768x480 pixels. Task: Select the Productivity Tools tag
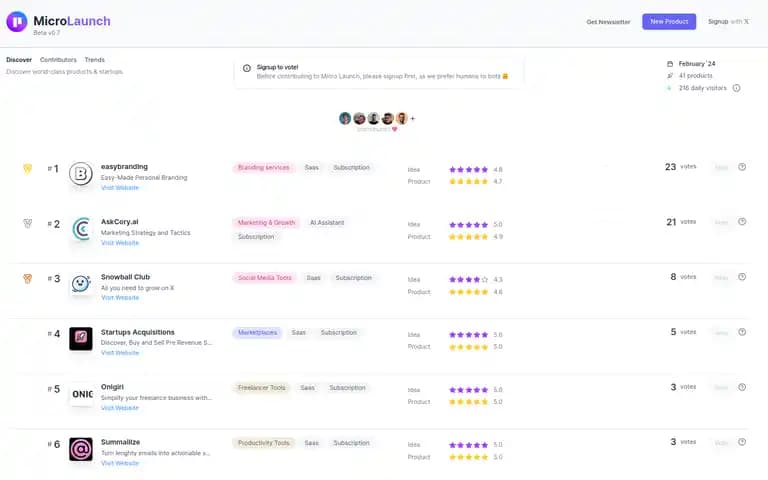pos(264,443)
